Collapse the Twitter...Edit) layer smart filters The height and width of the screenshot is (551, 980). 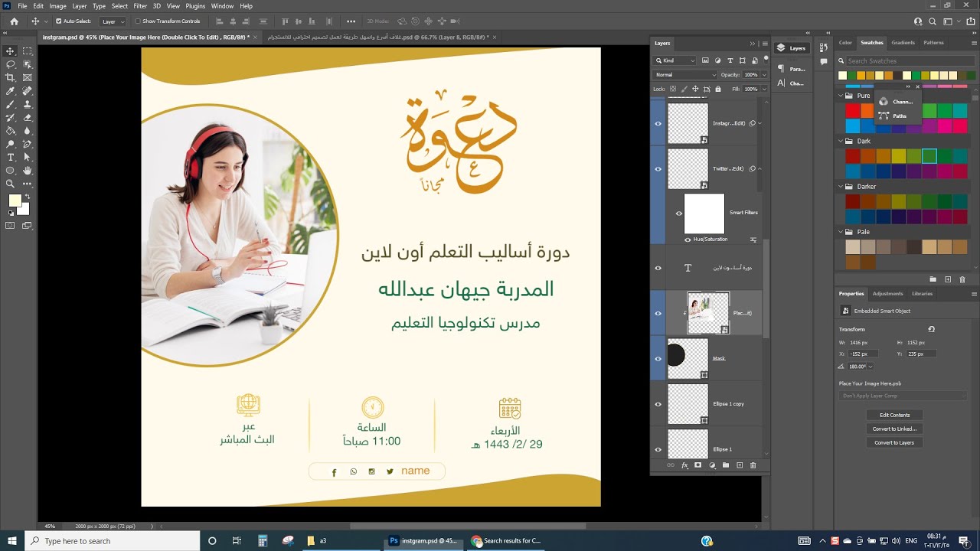(759, 168)
